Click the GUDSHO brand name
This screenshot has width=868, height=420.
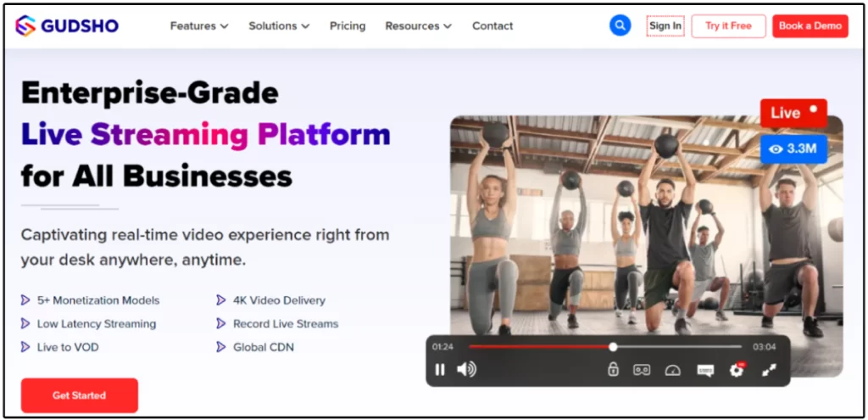[80, 26]
